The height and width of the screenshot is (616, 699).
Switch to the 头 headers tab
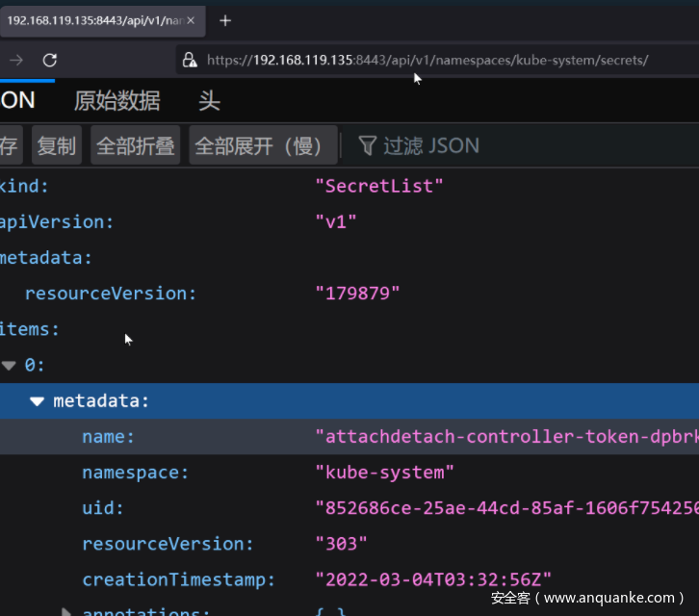point(209,101)
